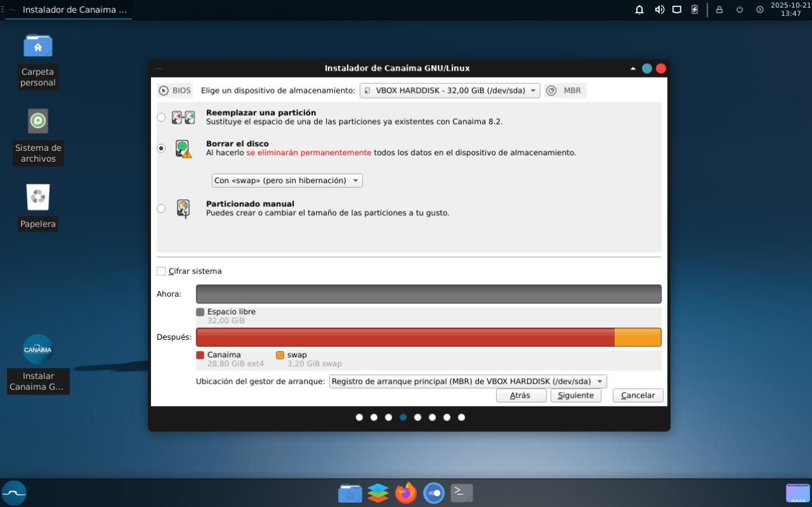Open the terminal from the dock
Viewport: 812px width, 507px height.
(461, 492)
